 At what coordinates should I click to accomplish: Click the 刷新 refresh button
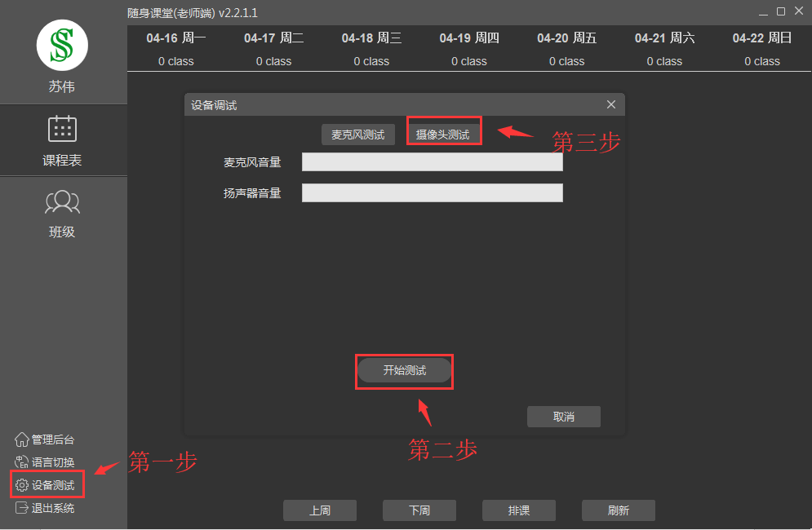click(618, 510)
